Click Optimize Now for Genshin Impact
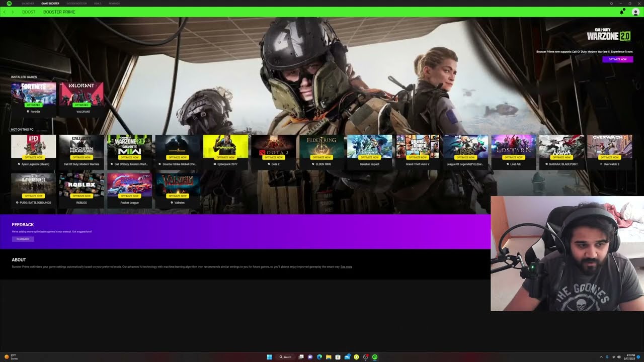644x362 pixels. click(369, 157)
